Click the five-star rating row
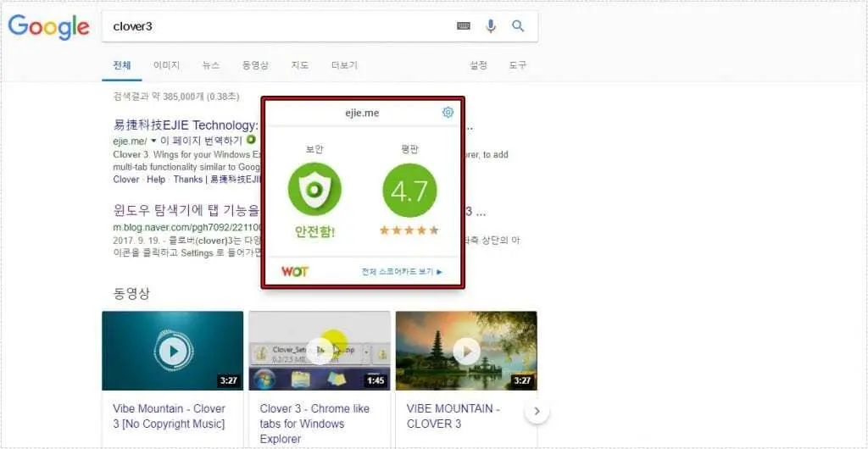 tap(409, 230)
